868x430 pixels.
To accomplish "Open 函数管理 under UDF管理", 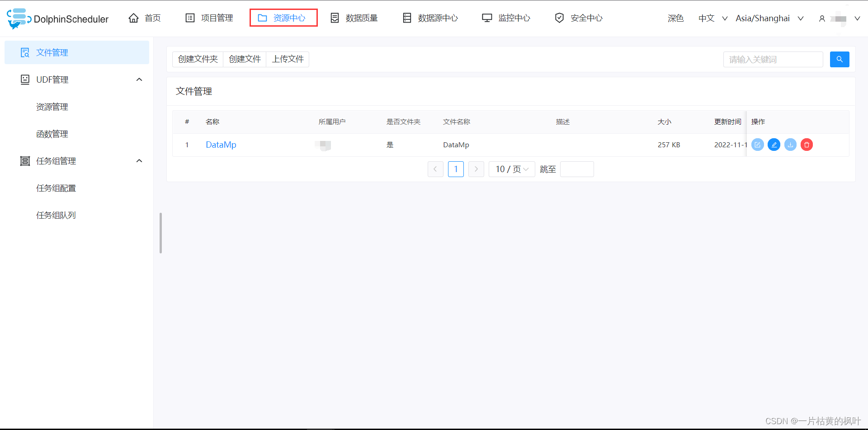I will point(52,134).
